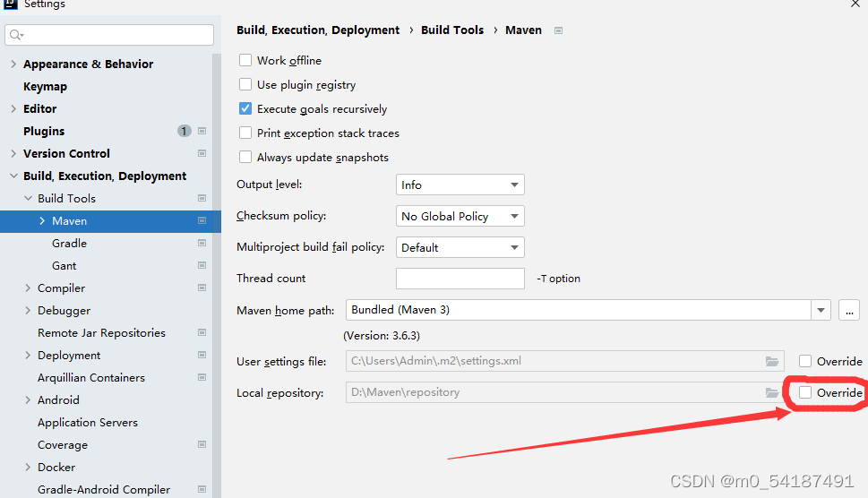Screen dimensions: 868x498
Task: Expand the Maven subtree chevron
Action: 42,220
